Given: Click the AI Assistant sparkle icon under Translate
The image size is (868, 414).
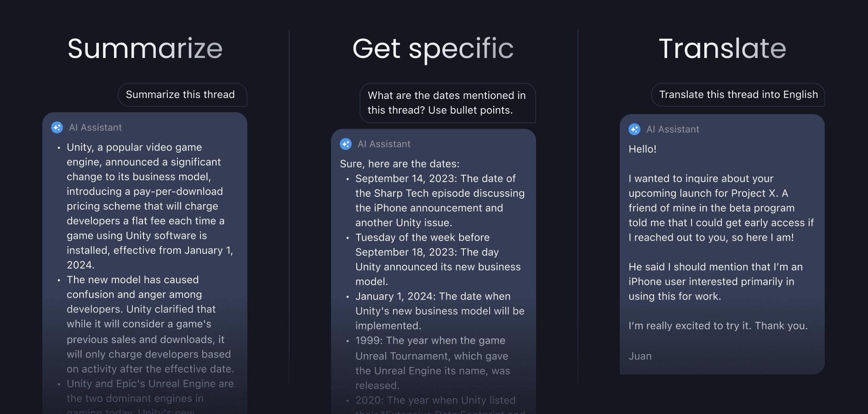Looking at the screenshot, I should (x=634, y=129).
